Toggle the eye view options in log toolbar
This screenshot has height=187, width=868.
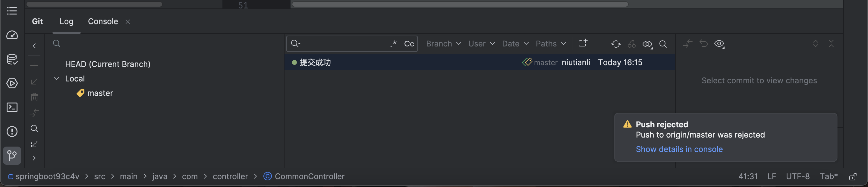point(647,44)
